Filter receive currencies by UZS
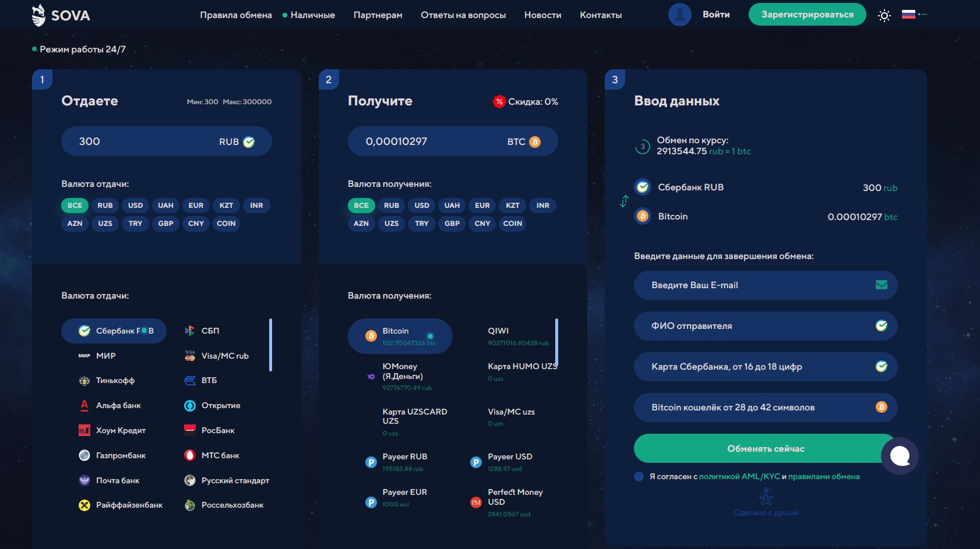The image size is (980, 549). (392, 224)
